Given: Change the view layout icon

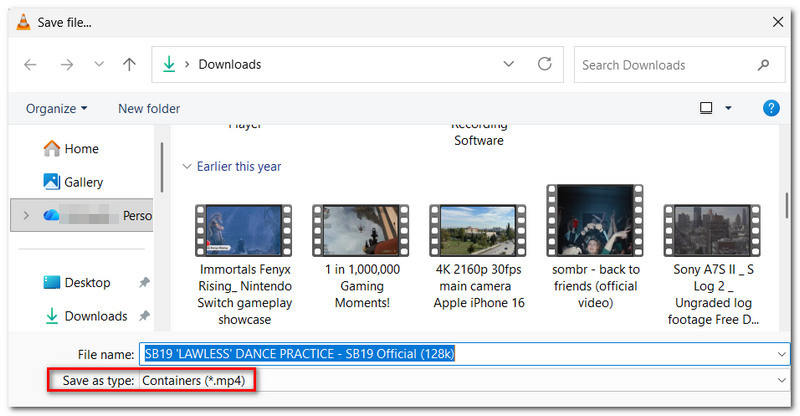Looking at the screenshot, I should coord(706,108).
